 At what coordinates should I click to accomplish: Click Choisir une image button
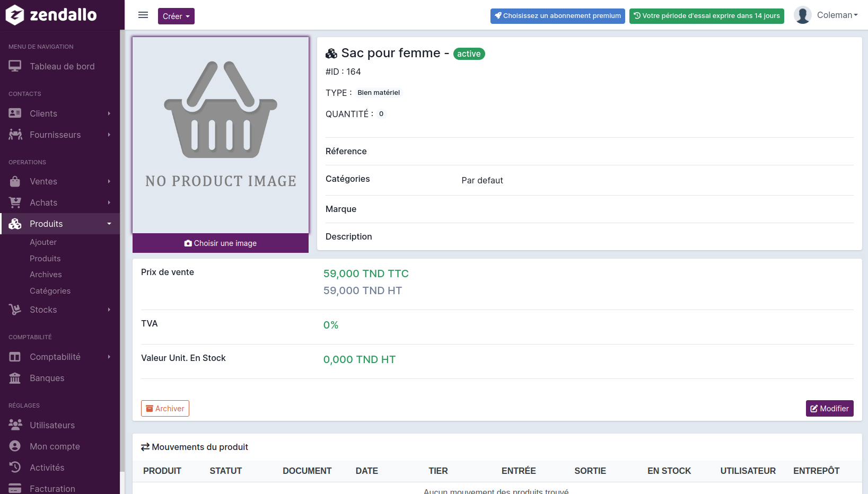pos(221,243)
